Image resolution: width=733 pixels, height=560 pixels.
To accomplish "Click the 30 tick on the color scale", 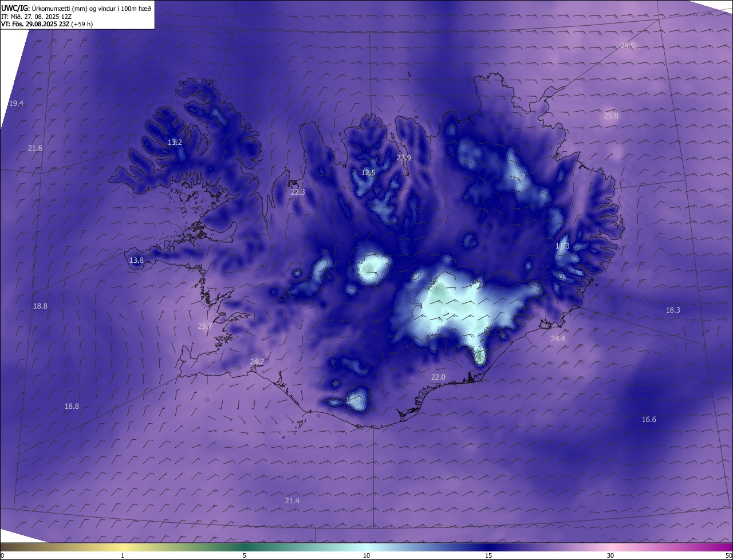I will click(x=610, y=555).
